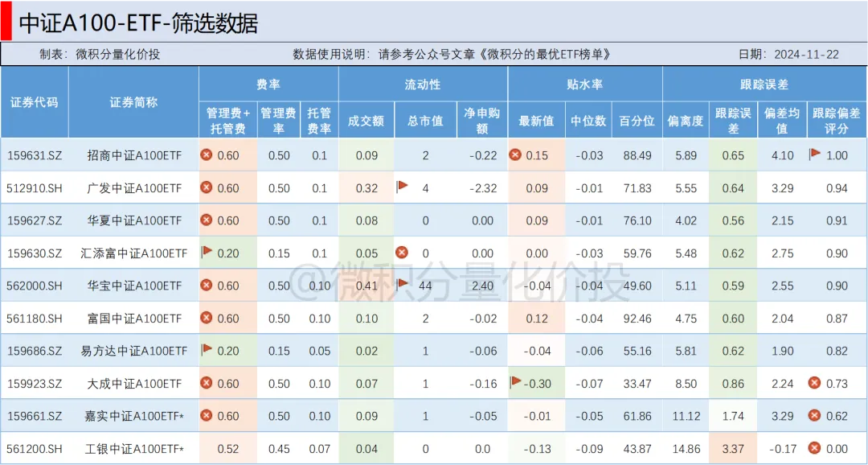Click the red flag in 易方达中证A100ETF's fee cell

click(207, 349)
